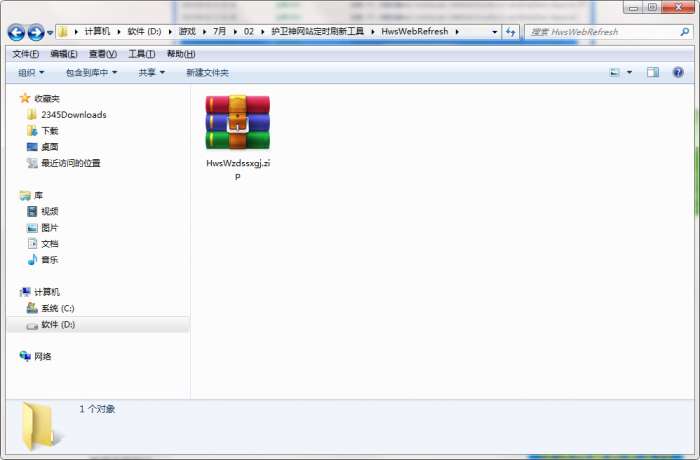Click the HwsWzdssxgj.zip file name label
700x460 pixels.
click(x=238, y=170)
